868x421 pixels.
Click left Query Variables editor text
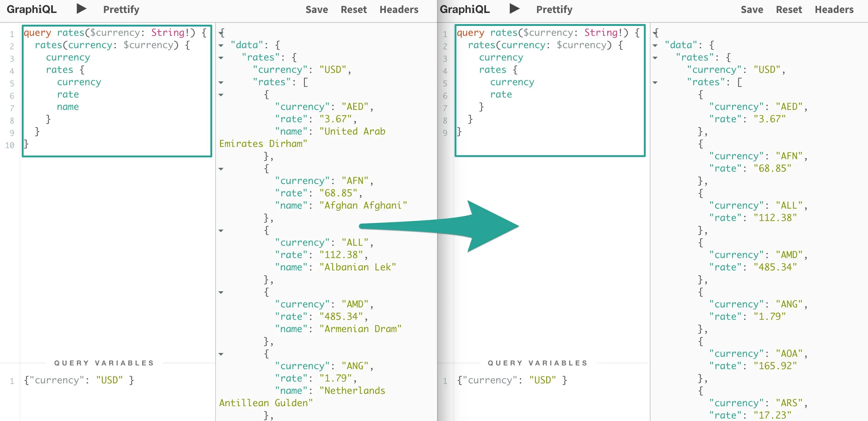(x=79, y=380)
